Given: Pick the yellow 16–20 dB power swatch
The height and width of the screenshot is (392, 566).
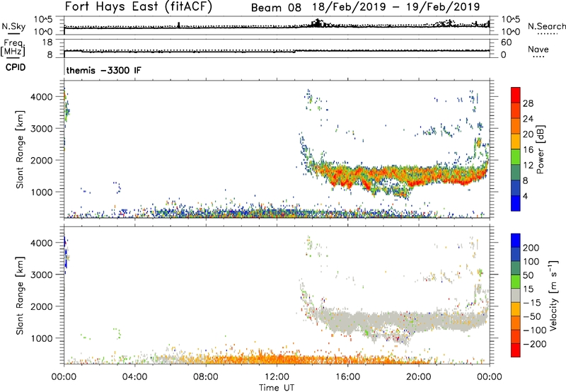Looking at the screenshot, I should (516, 142).
